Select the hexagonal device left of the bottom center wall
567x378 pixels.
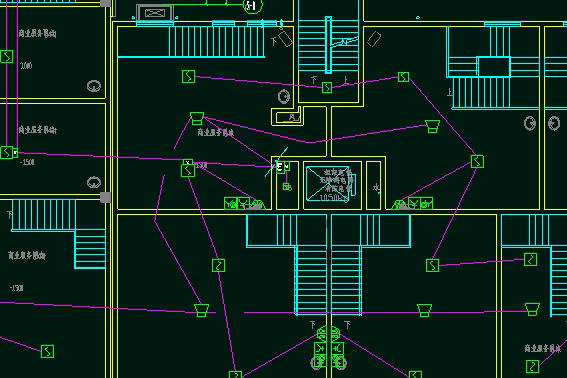tap(321, 333)
